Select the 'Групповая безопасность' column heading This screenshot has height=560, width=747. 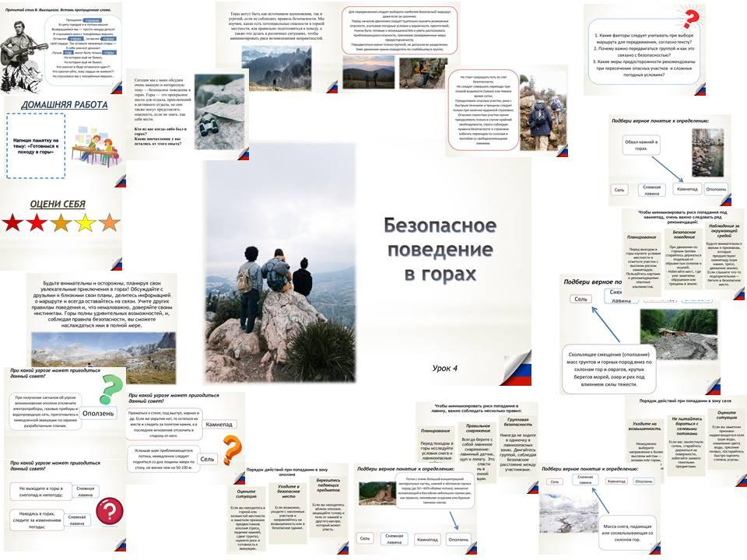click(x=517, y=423)
